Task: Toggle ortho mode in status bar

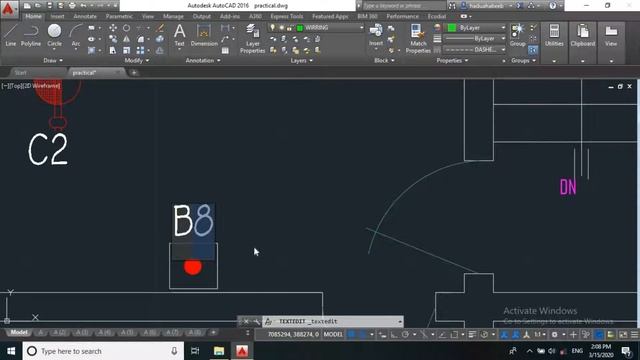Action: tap(394, 334)
